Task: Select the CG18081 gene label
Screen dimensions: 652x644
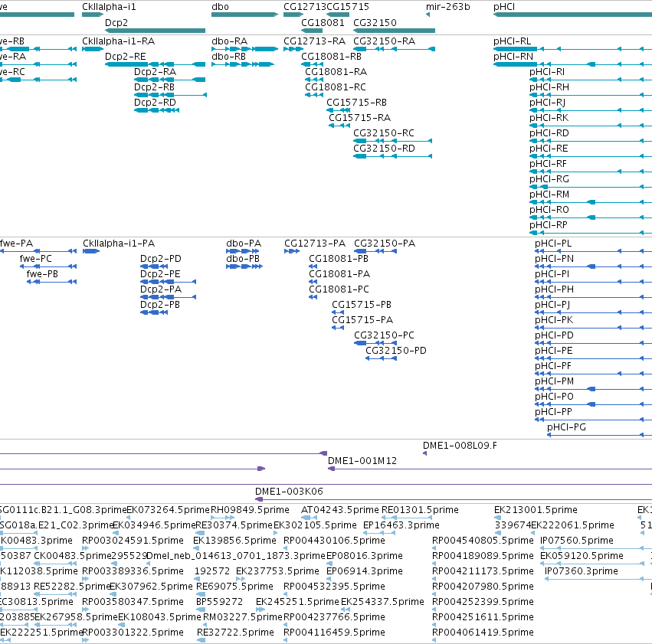Action: point(323,23)
